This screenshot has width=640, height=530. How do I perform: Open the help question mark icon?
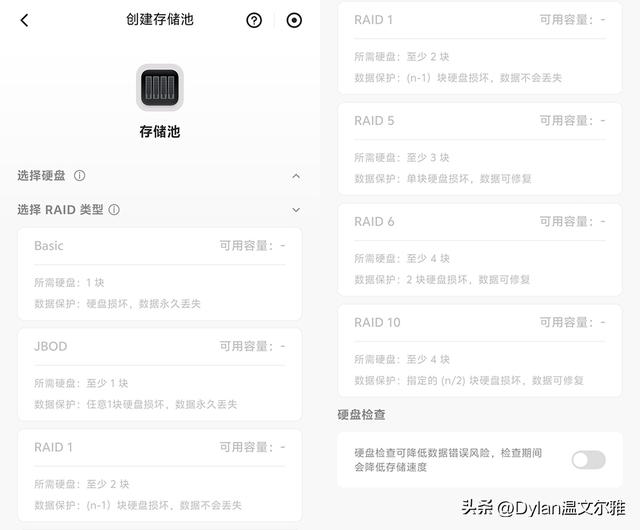point(254,20)
